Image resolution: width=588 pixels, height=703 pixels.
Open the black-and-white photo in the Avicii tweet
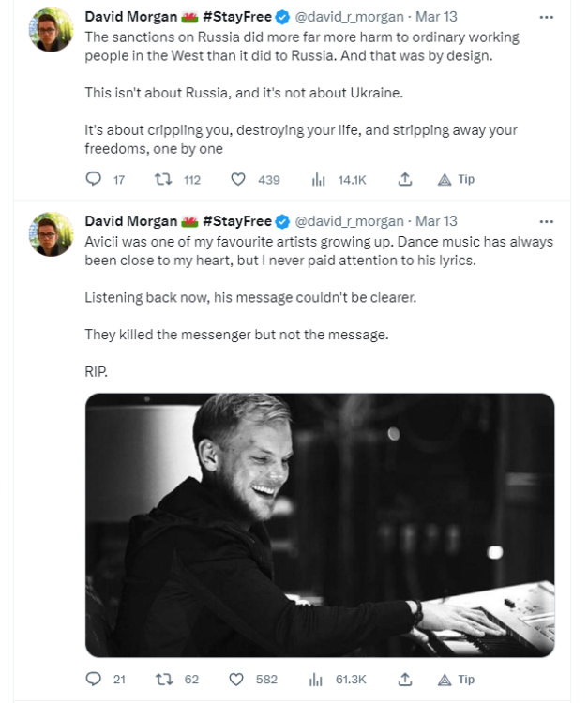coord(319,525)
